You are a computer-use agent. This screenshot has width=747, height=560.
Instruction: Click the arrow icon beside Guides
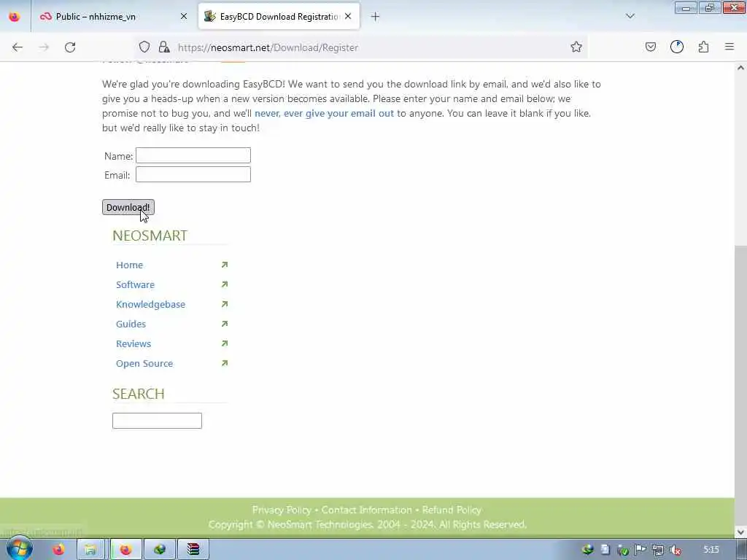225,324
